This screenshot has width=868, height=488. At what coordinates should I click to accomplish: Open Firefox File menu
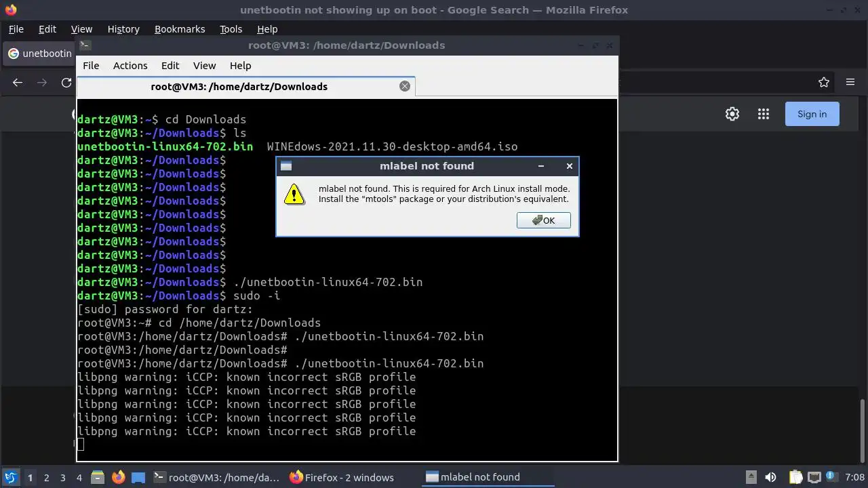[16, 29]
